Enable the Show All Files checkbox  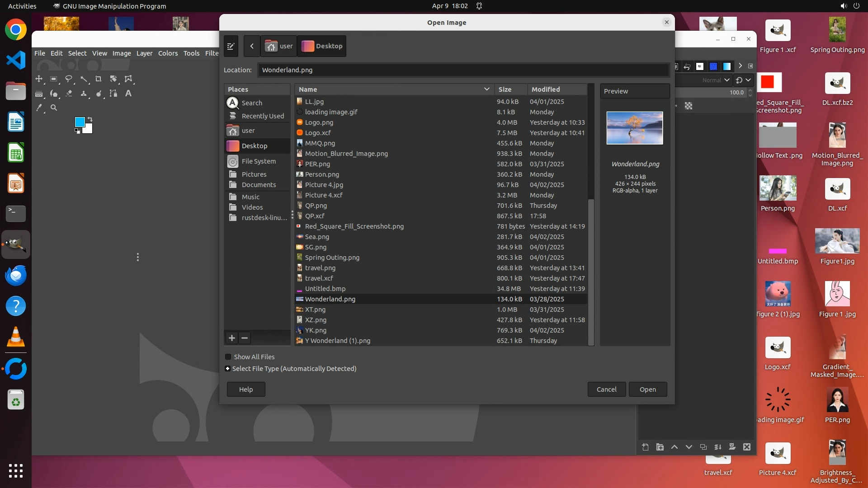tap(228, 357)
